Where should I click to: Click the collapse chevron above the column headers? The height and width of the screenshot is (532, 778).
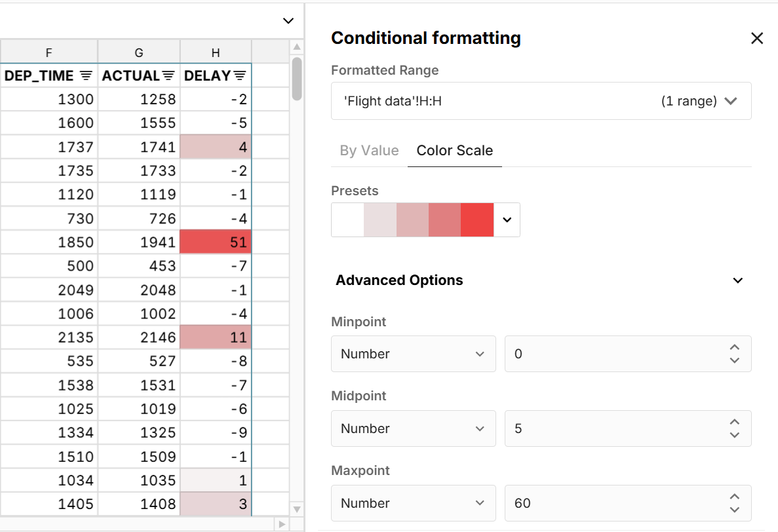point(288,21)
